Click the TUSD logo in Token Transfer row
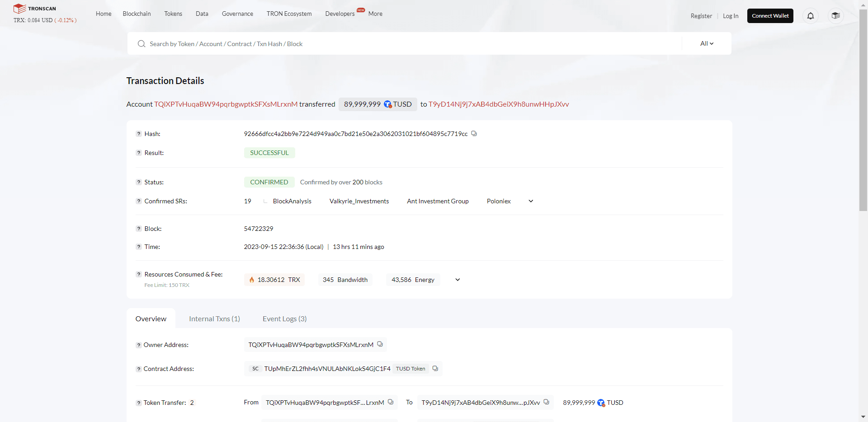The height and width of the screenshot is (422, 868). pos(601,403)
